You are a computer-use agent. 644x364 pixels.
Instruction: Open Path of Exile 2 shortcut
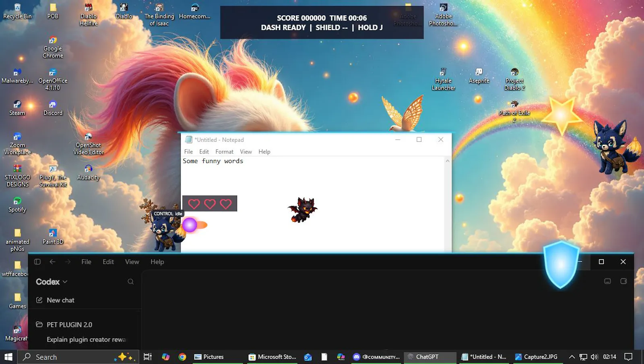[x=514, y=112]
